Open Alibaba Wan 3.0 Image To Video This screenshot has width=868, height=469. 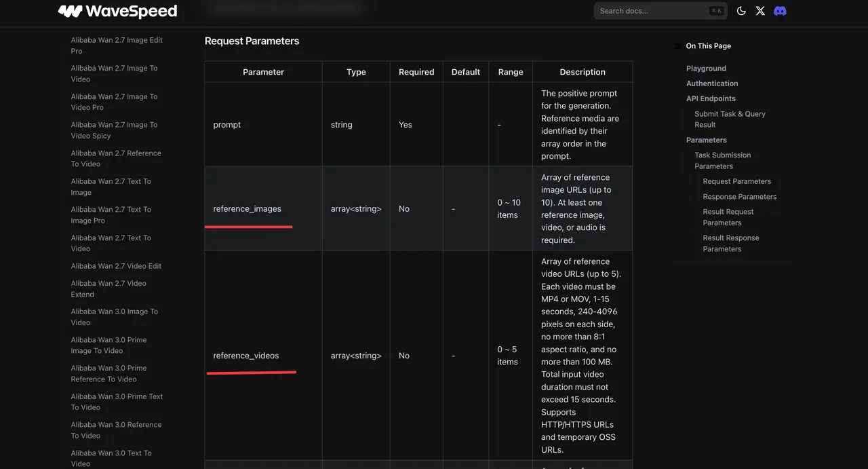[x=114, y=317]
